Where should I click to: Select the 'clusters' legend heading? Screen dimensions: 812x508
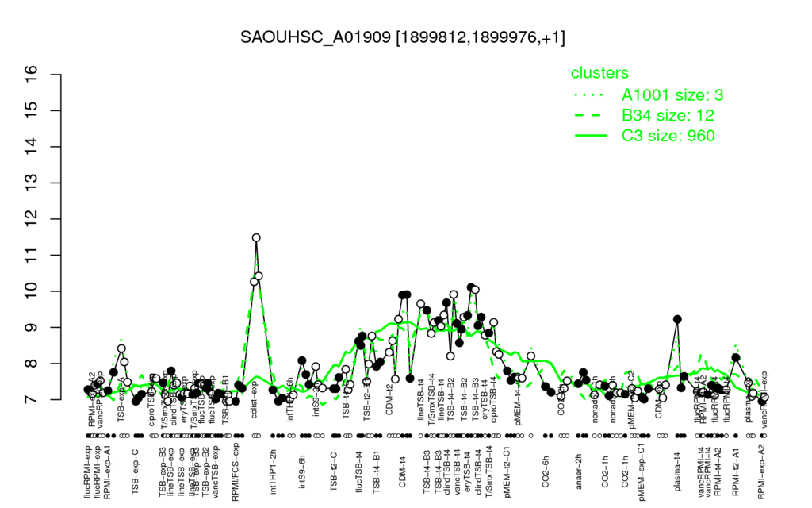[599, 72]
